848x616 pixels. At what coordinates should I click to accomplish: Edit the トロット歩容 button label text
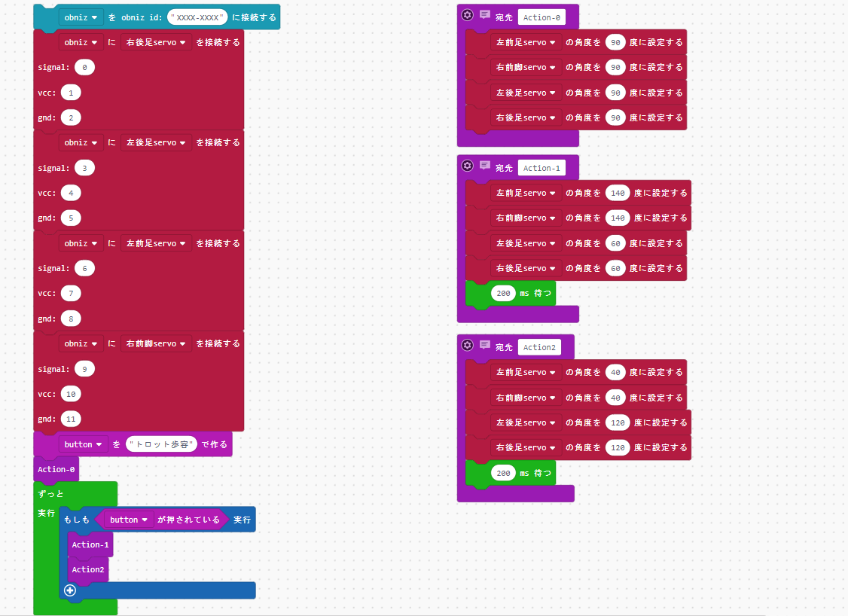tap(162, 444)
